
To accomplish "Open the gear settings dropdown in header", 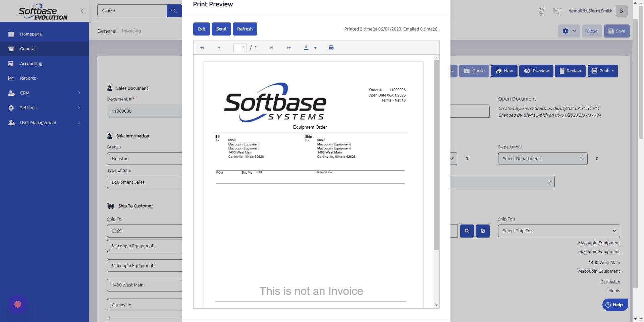I will [569, 31].
